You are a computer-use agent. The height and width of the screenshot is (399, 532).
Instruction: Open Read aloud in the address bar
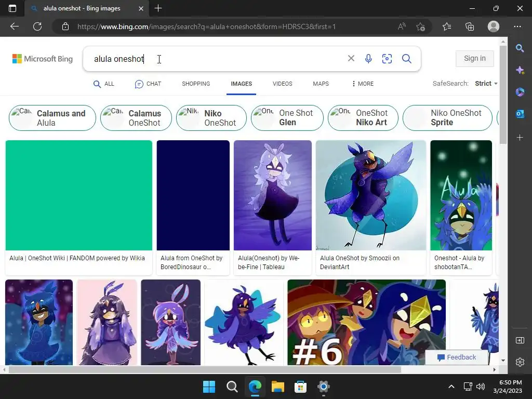(402, 26)
